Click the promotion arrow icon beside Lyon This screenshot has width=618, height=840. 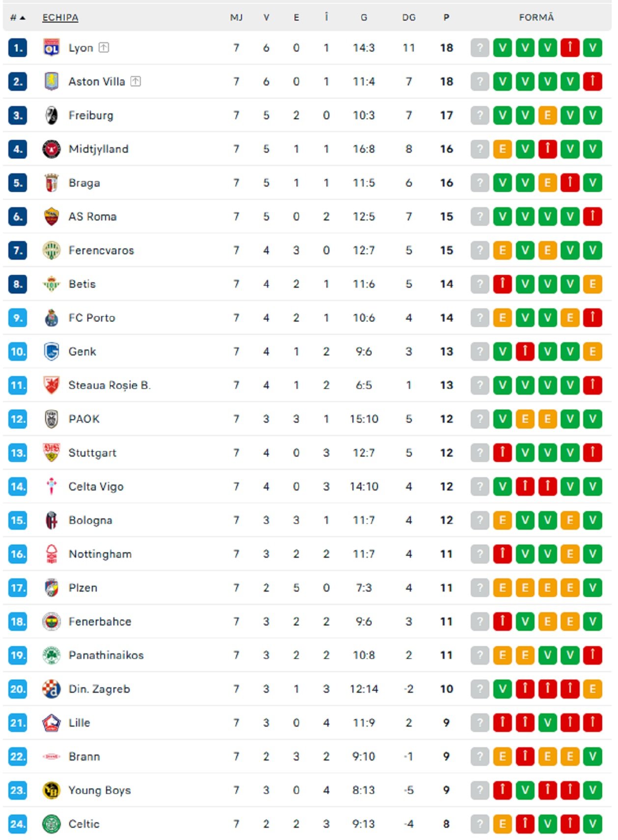coord(104,48)
